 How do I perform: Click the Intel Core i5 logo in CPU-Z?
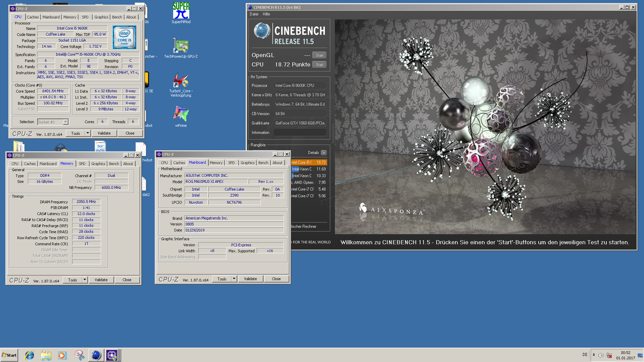[125, 37]
